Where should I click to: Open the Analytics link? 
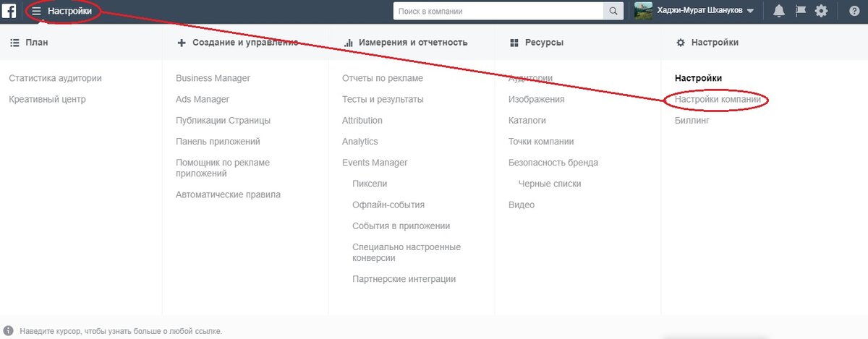(360, 142)
